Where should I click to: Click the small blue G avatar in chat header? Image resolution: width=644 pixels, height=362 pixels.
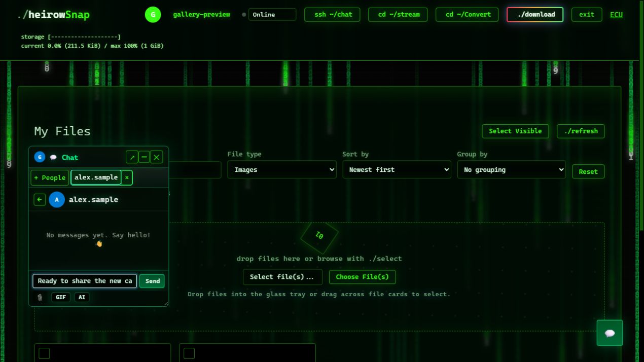coord(40,157)
